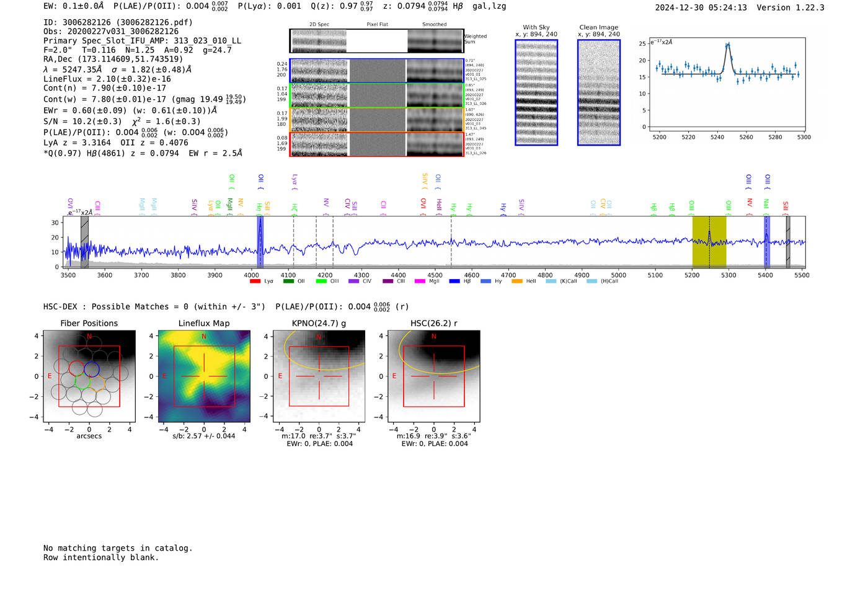The height and width of the screenshot is (591, 868).
Task: Click the orange HeII legend swatch
Action: point(517,282)
